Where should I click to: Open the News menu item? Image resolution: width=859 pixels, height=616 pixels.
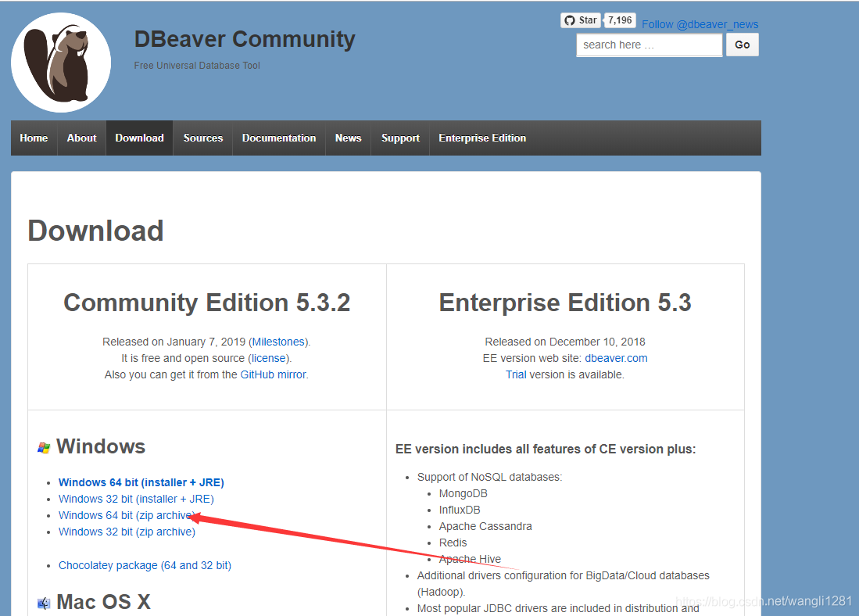point(349,138)
